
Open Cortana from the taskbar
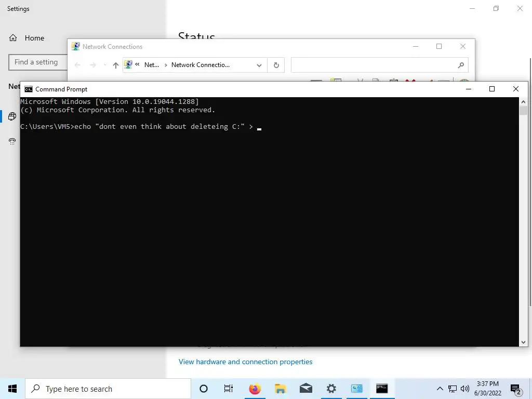click(204, 389)
